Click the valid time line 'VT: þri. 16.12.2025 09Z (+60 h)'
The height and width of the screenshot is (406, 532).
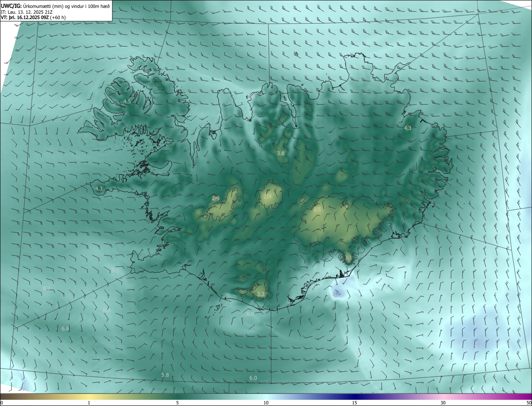pos(33,17)
